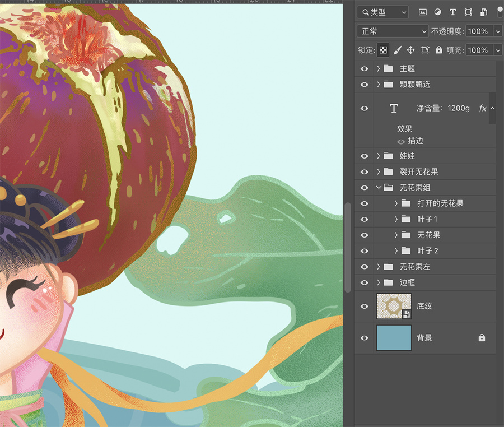This screenshot has height=427, width=504.
Task: Open the 正常 blend mode dropdown
Action: click(393, 31)
